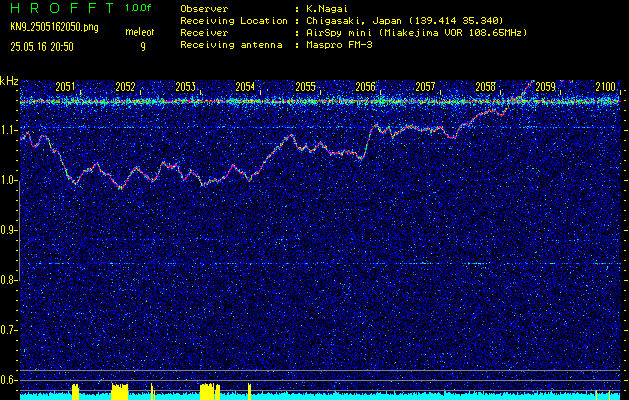Click the 2055 time marker
The width and height of the screenshot is (629, 400).
point(305,87)
